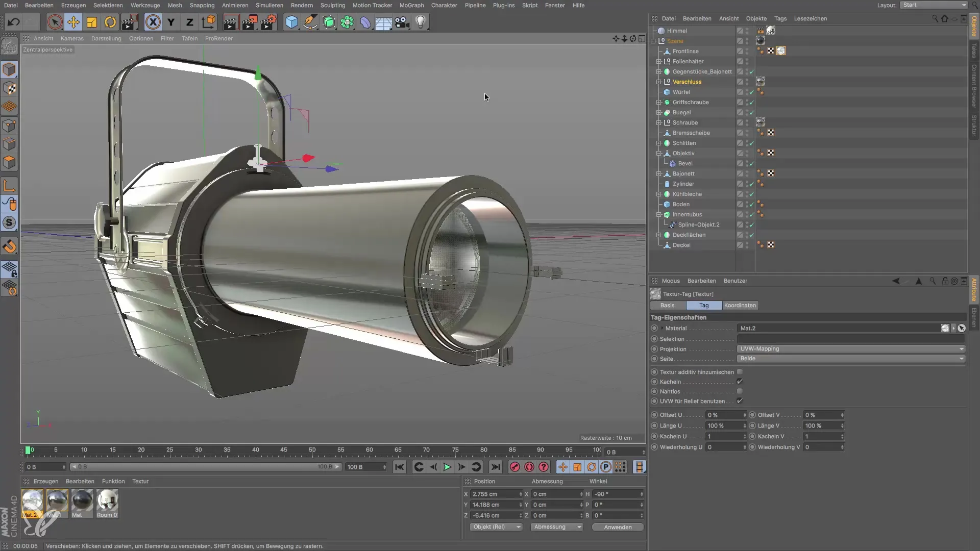980x551 pixels.
Task: Select the Rotate tool
Action: (x=110, y=22)
